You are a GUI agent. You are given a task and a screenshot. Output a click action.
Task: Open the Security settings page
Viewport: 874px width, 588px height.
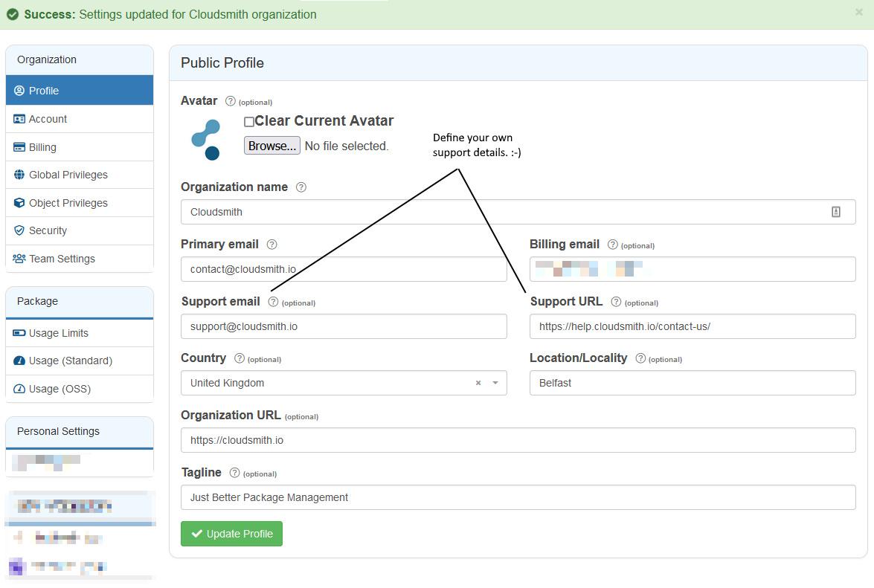pos(80,230)
